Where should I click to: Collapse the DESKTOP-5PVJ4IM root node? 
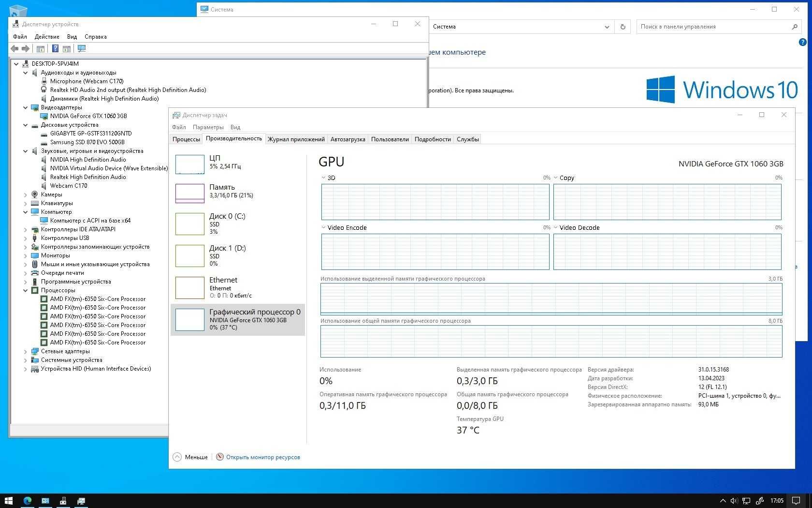[x=16, y=64]
